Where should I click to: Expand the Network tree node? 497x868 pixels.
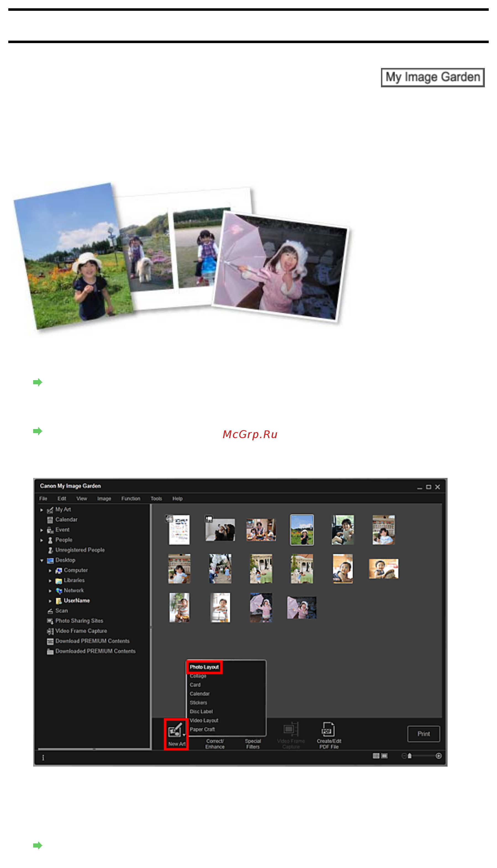pos(50,591)
